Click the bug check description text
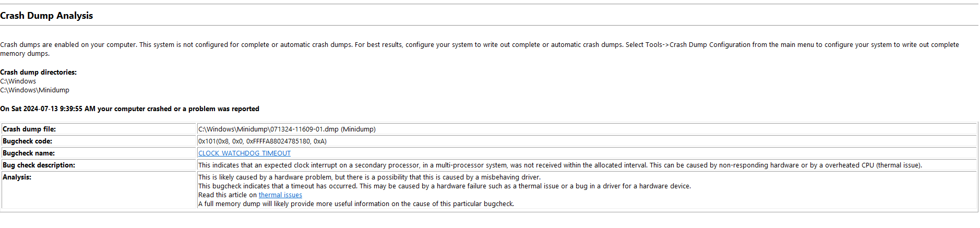980x228 pixels. (x=560, y=165)
